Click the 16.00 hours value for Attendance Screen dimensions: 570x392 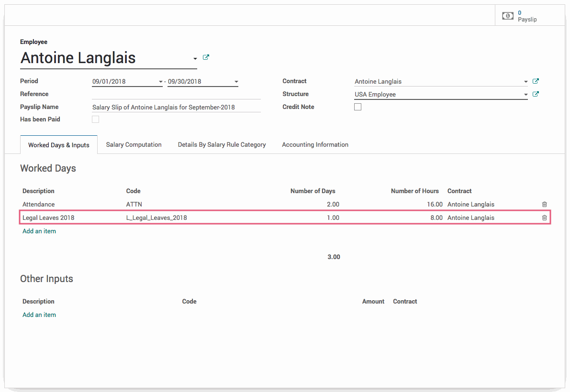tap(435, 204)
